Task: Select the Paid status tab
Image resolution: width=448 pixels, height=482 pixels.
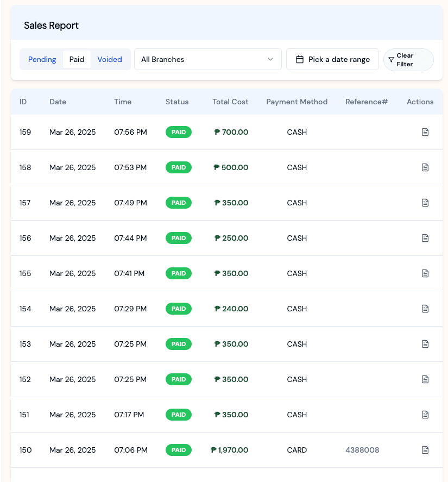Action: tap(77, 59)
